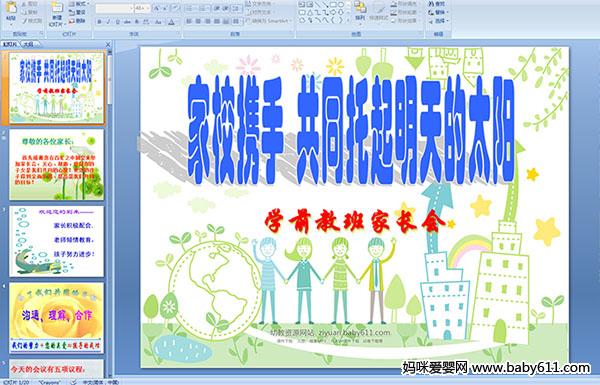The image size is (600, 385).
Task: Open the Align Text (对齐文本) dropdown
Action: [x=261, y=12]
